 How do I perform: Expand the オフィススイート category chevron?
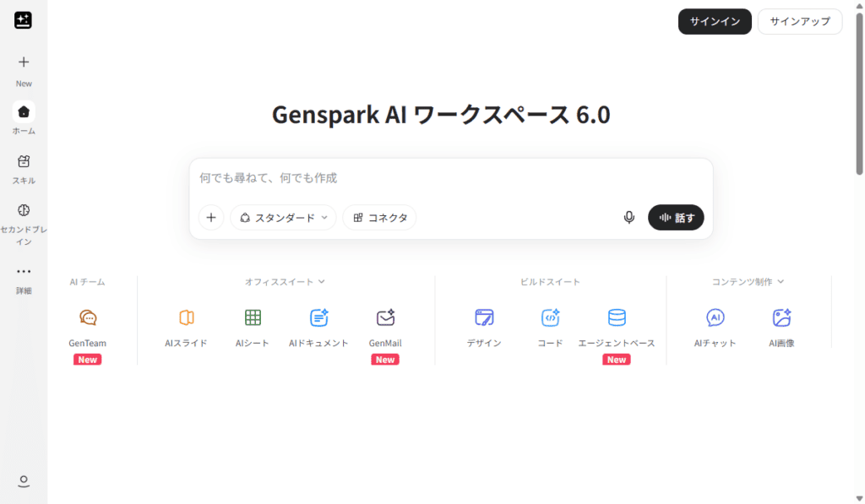tap(322, 282)
